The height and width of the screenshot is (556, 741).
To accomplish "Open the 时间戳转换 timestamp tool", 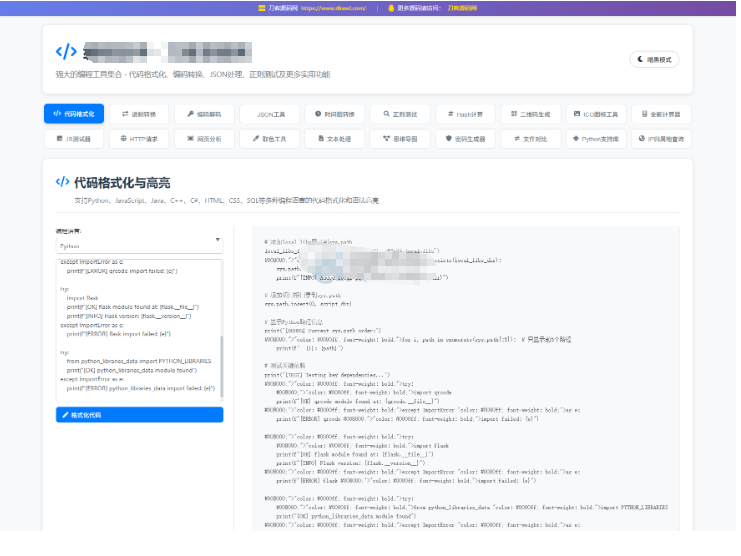I will tap(335, 114).
